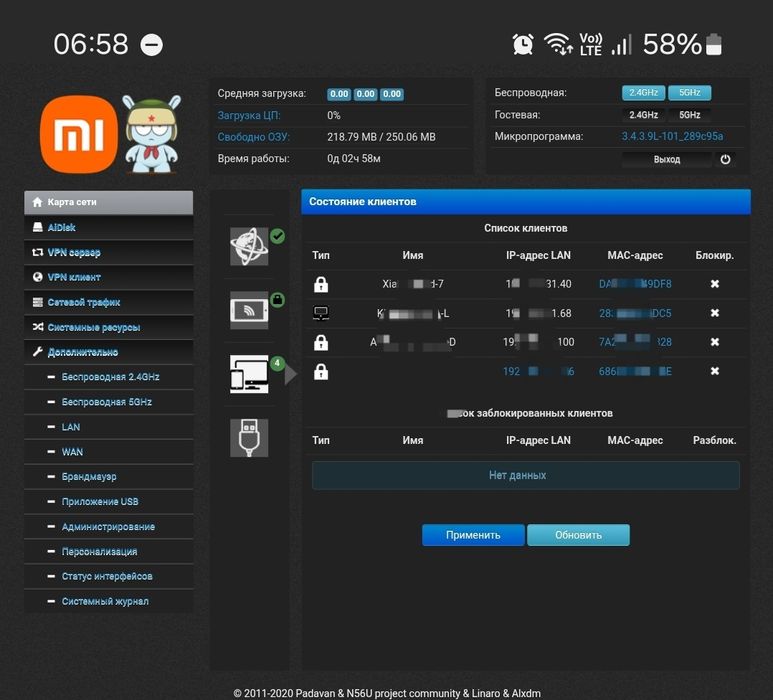Open the Приложение USB submenu

(x=108, y=502)
